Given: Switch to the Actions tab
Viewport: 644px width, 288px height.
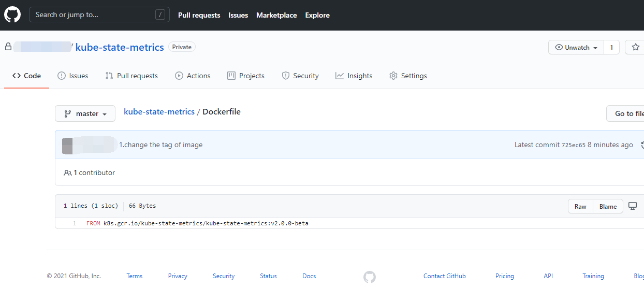Looking at the screenshot, I should click(x=193, y=76).
